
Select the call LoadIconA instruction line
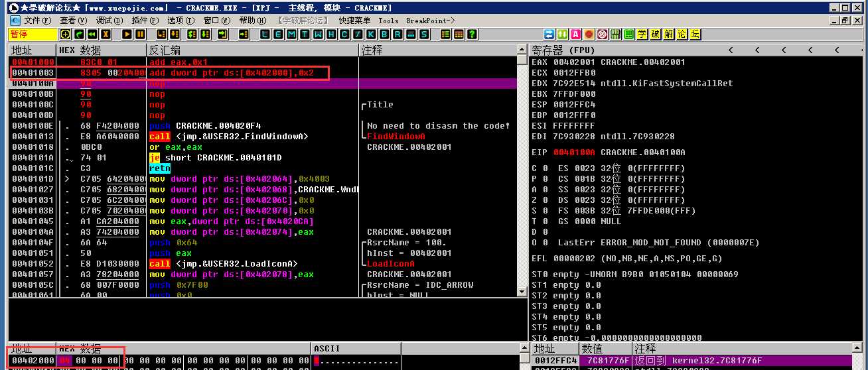(x=262, y=264)
